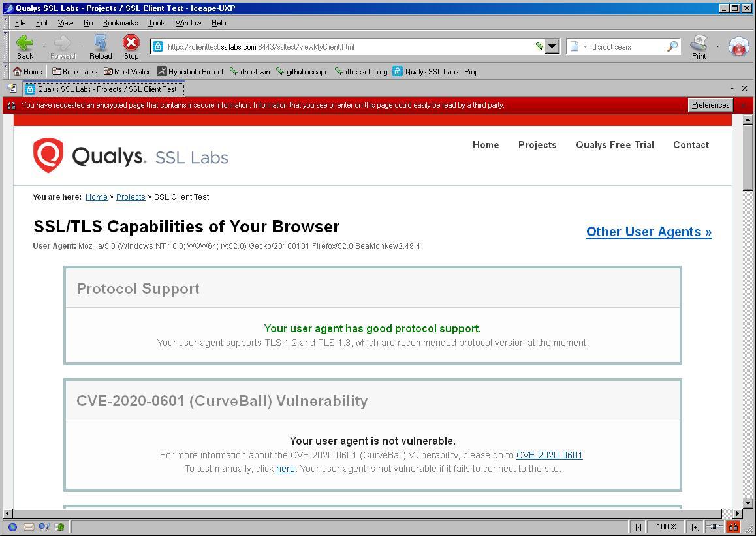Screen dimensions: 756x536
Task: Close the current tab with the X button
Action: (x=744, y=89)
